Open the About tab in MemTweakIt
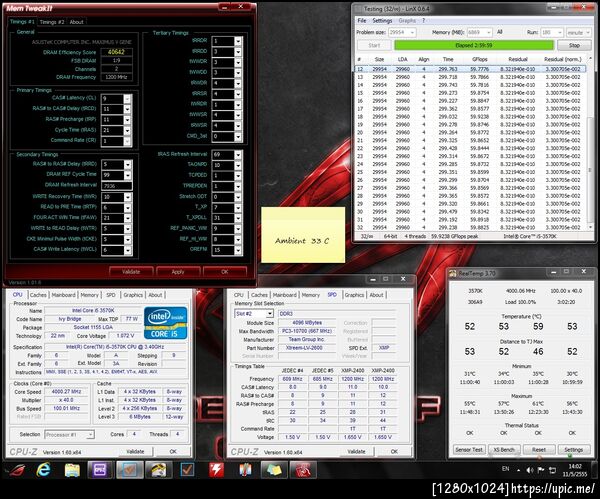600x499 pixels. click(77, 22)
